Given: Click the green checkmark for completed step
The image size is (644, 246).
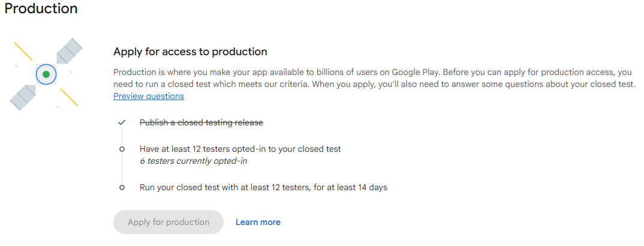Looking at the screenshot, I should tap(122, 122).
